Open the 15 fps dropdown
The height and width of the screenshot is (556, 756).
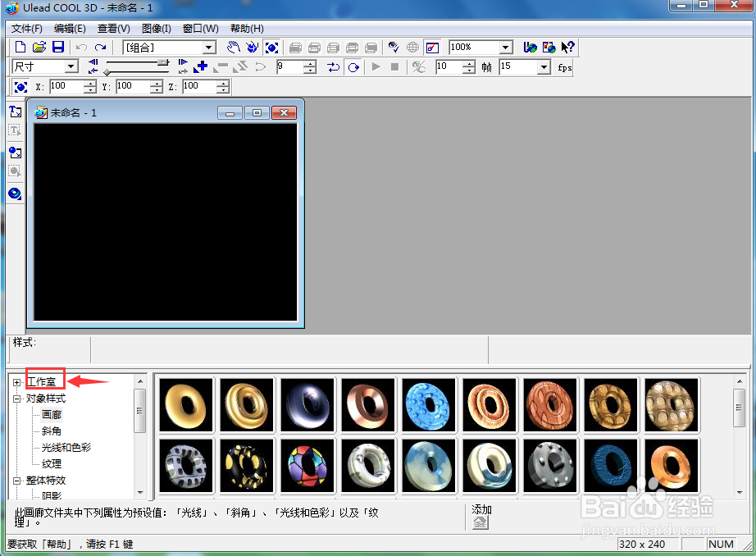(x=544, y=66)
